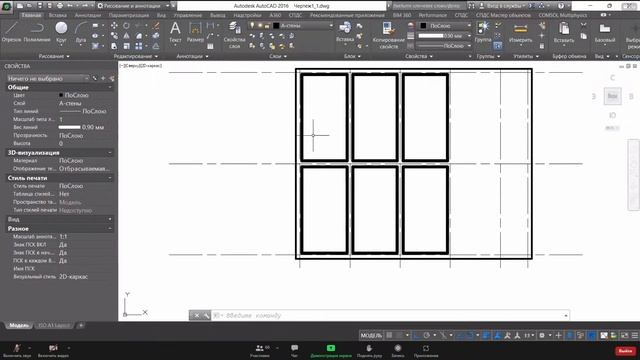The height and width of the screenshot is (360, 640).
Task: Open the Главная ribbon tab
Action: coord(31,15)
